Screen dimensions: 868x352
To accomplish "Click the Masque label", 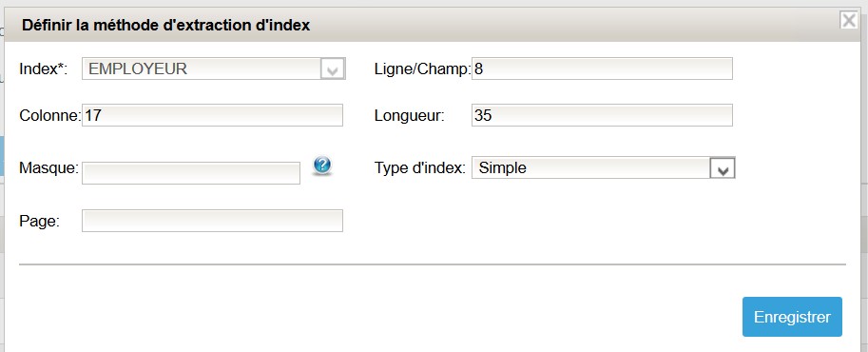I will [48, 167].
